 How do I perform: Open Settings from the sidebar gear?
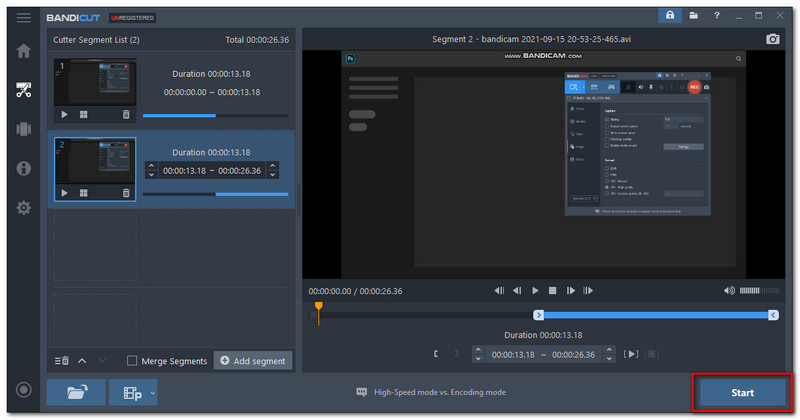23,208
